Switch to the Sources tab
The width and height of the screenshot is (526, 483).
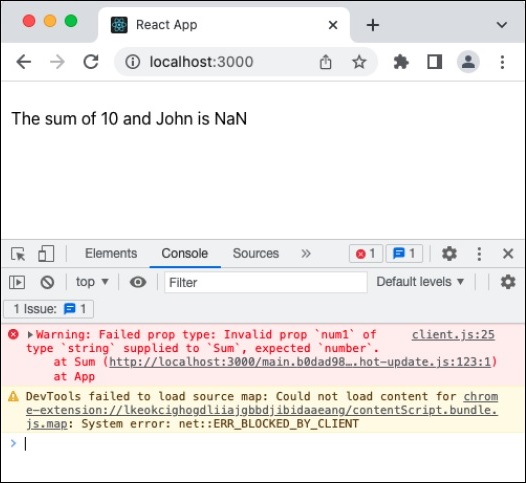point(256,254)
